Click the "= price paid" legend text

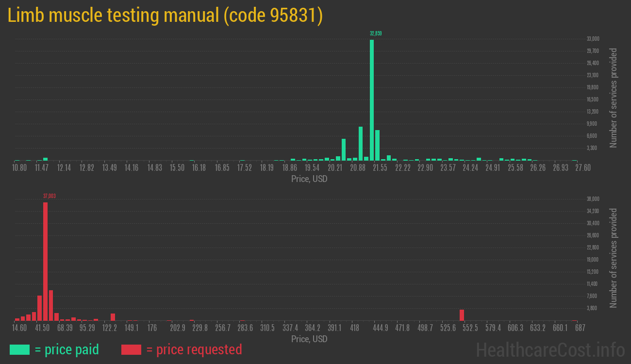67,349
